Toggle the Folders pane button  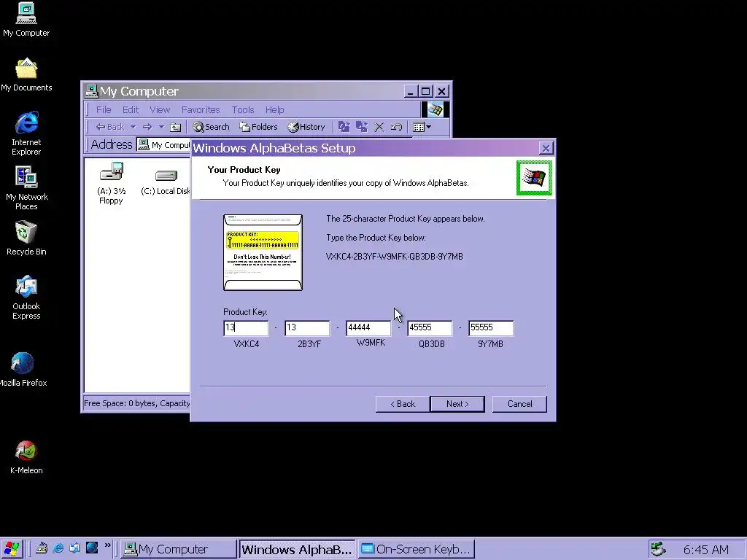[259, 127]
